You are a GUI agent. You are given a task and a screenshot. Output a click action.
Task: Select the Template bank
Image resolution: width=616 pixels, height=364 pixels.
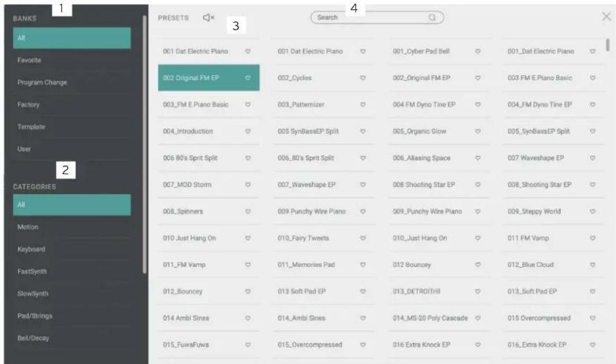[72, 127]
